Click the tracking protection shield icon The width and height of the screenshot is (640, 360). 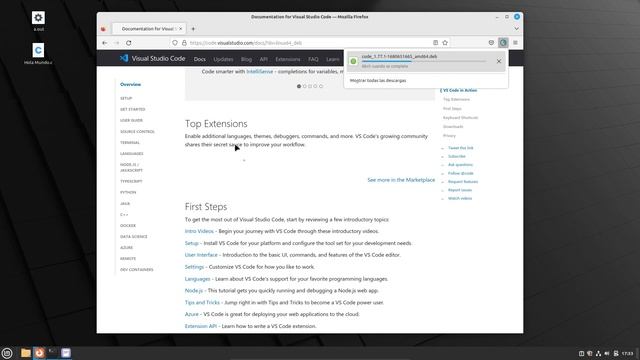coord(175,43)
